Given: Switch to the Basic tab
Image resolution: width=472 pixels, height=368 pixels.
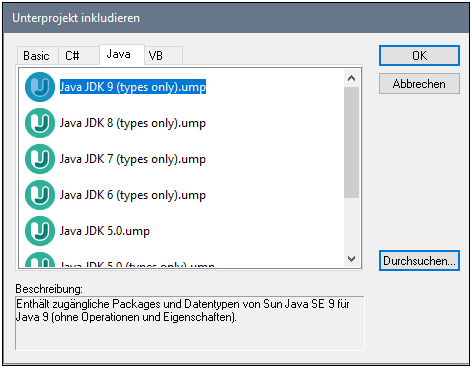Looking at the screenshot, I should coord(37,56).
